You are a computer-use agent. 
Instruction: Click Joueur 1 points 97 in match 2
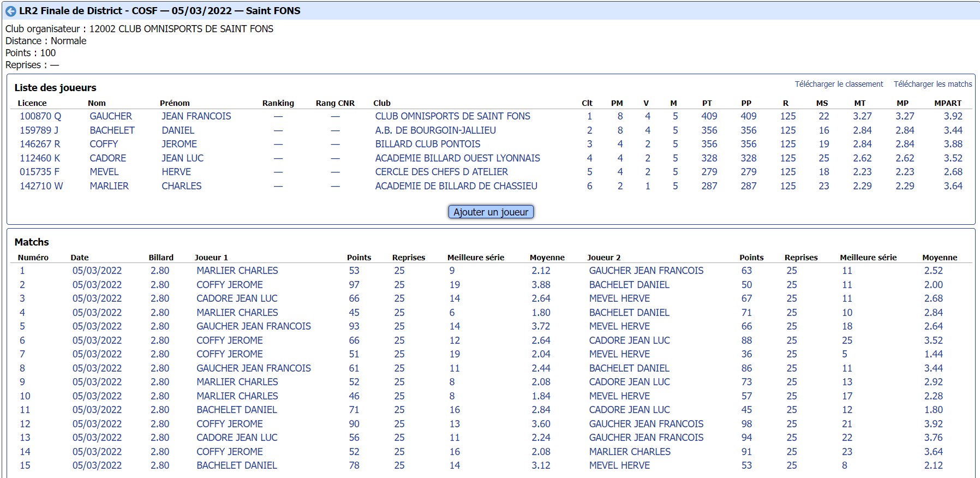click(354, 285)
